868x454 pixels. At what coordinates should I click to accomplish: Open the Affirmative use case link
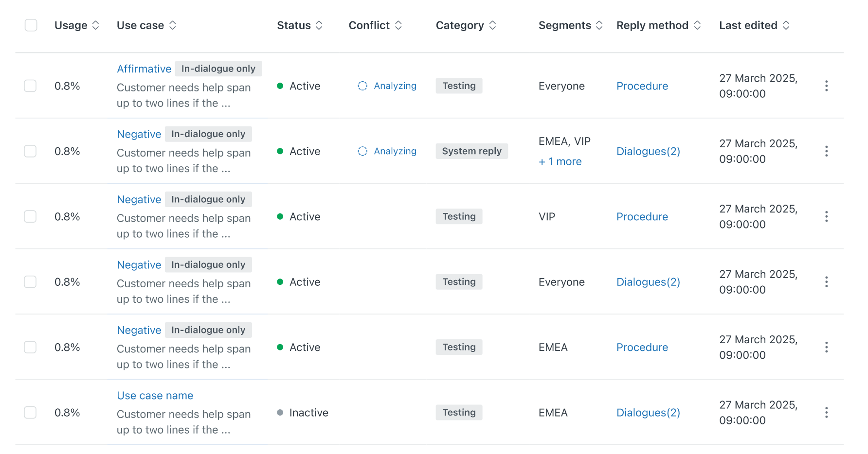(x=144, y=69)
